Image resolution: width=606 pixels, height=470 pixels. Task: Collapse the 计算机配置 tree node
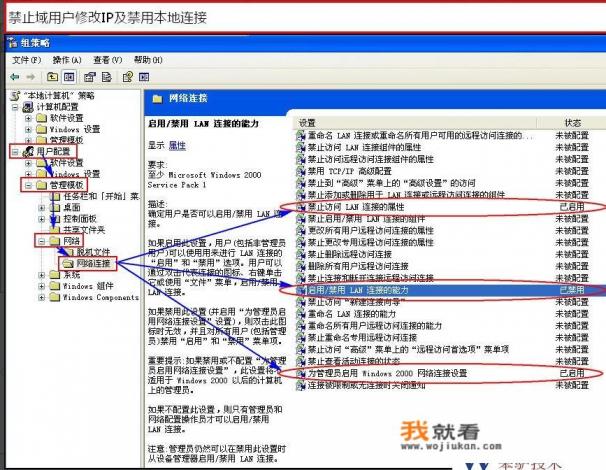click(x=15, y=107)
